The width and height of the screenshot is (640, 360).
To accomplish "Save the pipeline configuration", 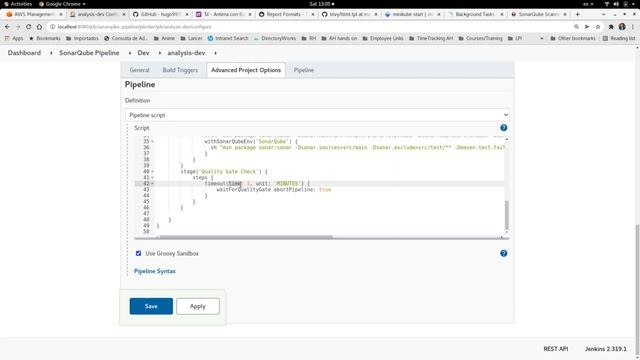I will [151, 306].
